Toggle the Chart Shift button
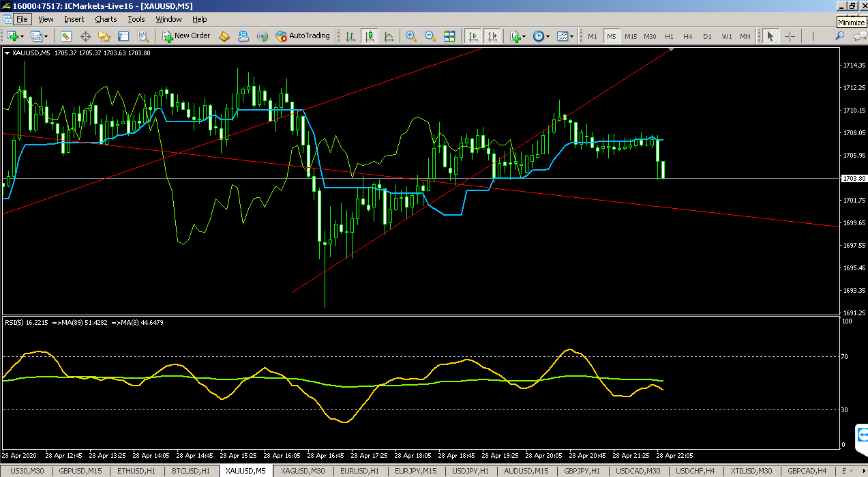Viewport: 868px width, 477px height. [x=492, y=36]
